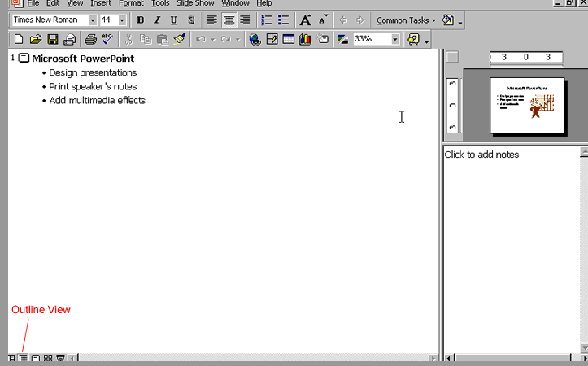
Task: Click the Save icon in the toolbar
Action: (x=52, y=39)
